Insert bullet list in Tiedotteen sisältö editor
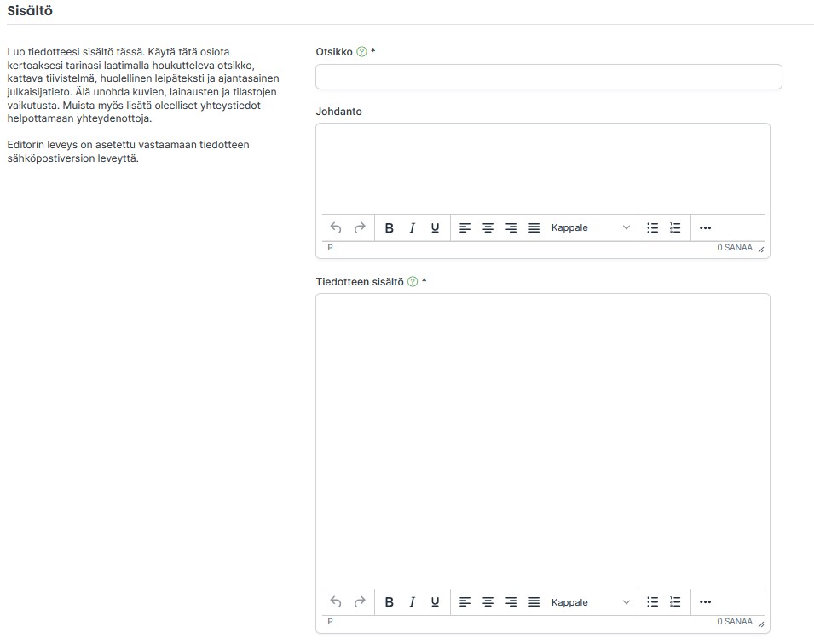This screenshot has height=644, width=814. (653, 602)
